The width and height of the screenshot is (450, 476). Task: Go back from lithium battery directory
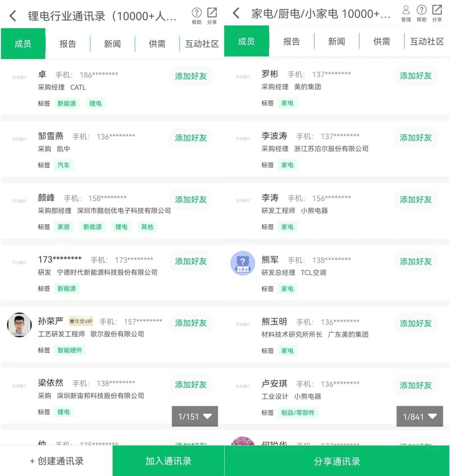point(13,16)
